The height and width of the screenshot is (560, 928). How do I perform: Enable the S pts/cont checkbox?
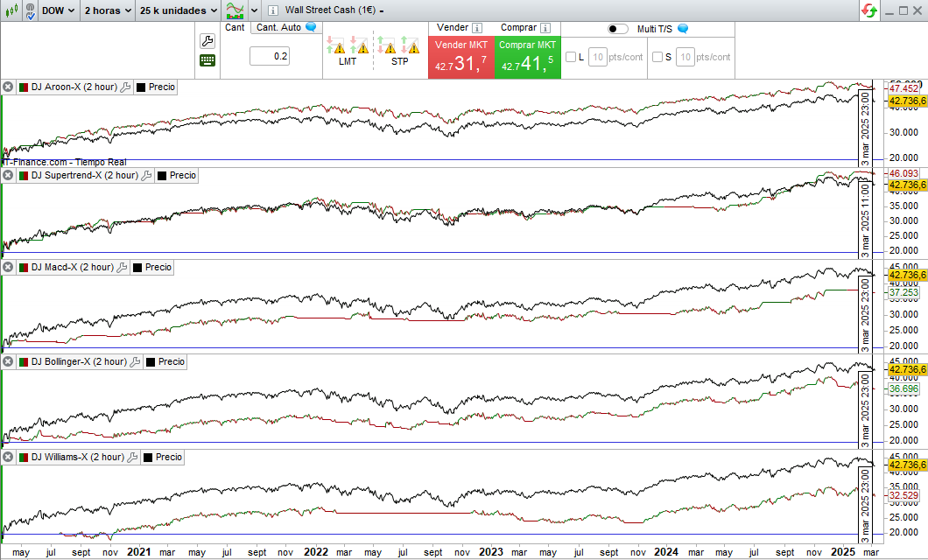(657, 58)
